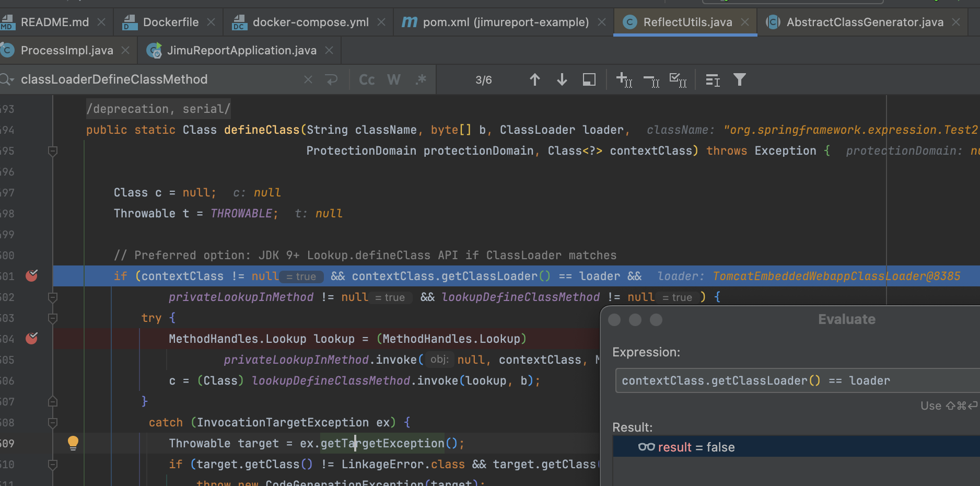Close the Dockerfile tab
This screenshot has height=486, width=980.
(x=211, y=22)
